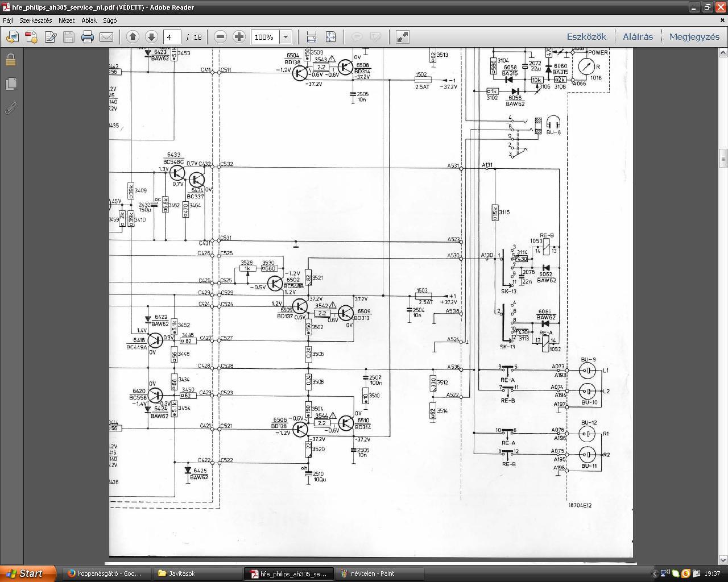Screen dimensions: 728x582
Task: Open the Nézet menu
Action: [67, 20]
